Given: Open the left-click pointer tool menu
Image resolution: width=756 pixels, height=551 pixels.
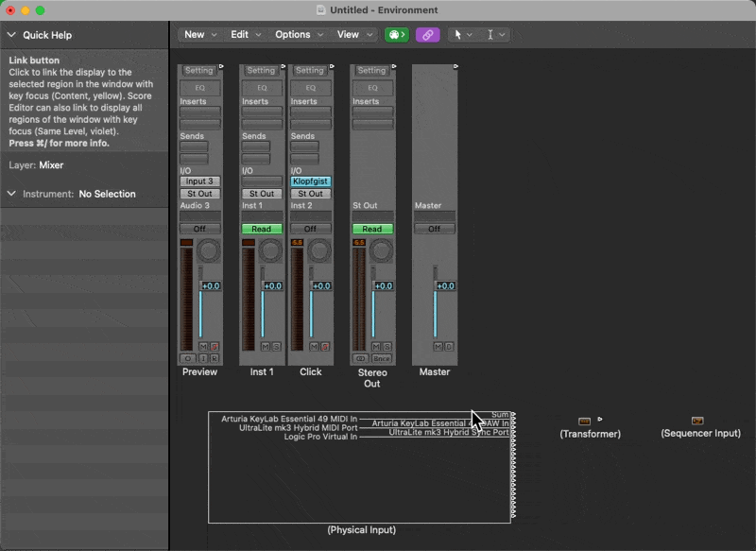Looking at the screenshot, I should [462, 35].
